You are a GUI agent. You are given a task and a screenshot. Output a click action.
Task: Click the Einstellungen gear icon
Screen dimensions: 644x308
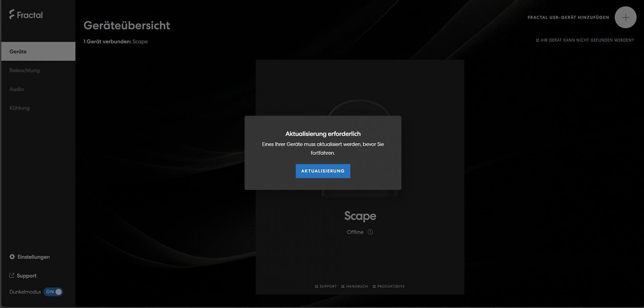pyautogui.click(x=12, y=257)
